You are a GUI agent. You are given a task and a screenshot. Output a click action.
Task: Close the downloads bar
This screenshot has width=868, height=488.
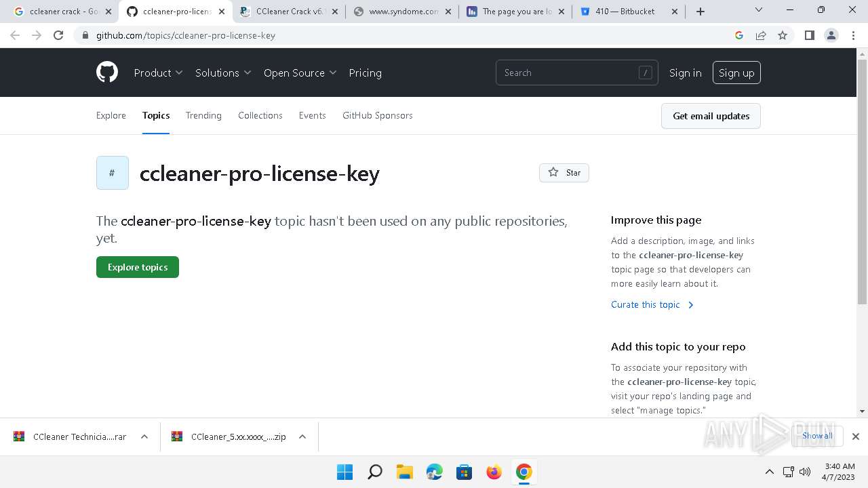856,436
